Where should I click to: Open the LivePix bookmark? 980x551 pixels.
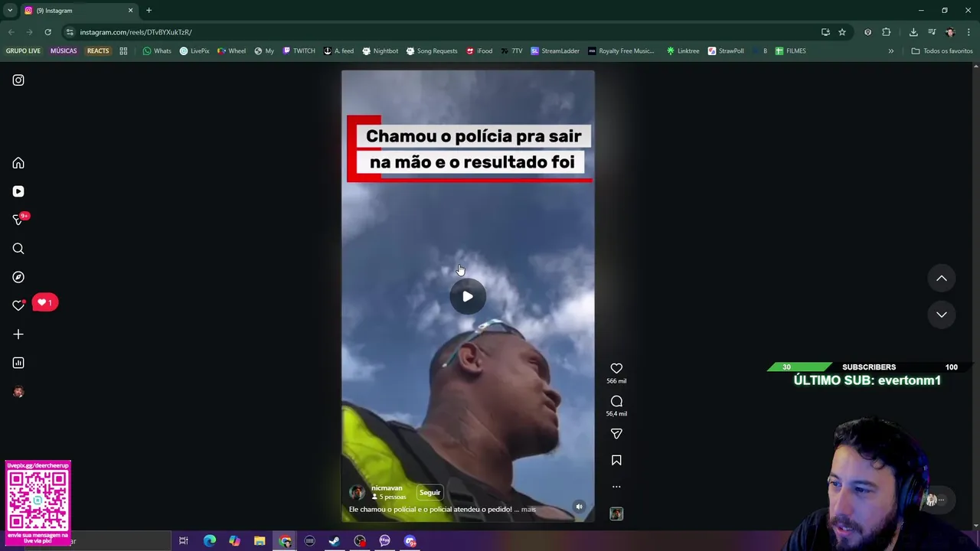(194, 51)
